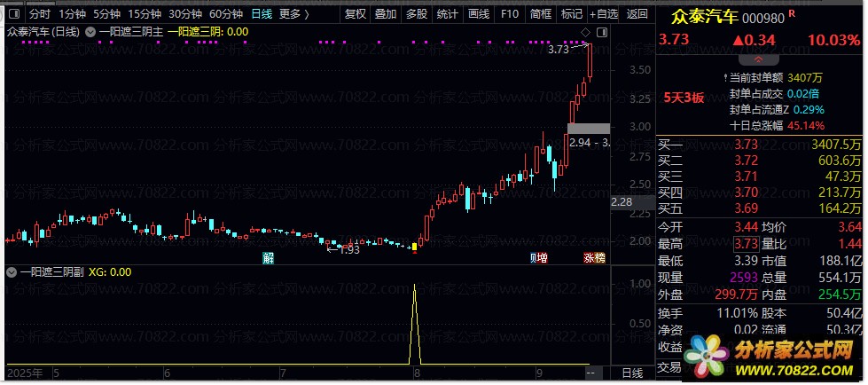Switch to 30分钟 period
The width and height of the screenshot is (868, 385).
[x=185, y=14]
